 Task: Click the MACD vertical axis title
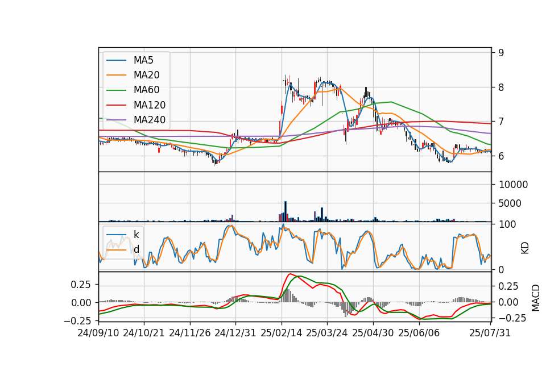point(536,298)
